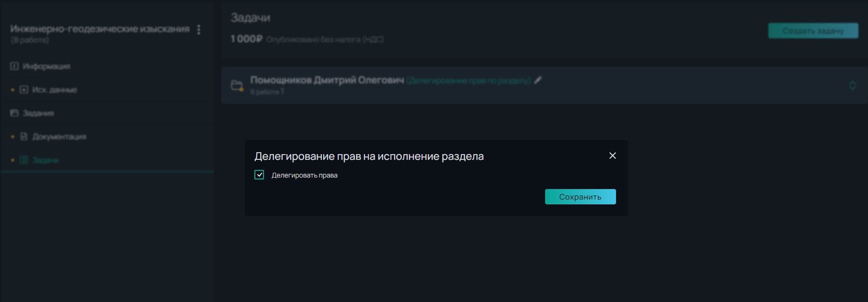Screen dimensions: 868x302
Task: Click the Задачи sidebar icon
Action: coord(24,160)
